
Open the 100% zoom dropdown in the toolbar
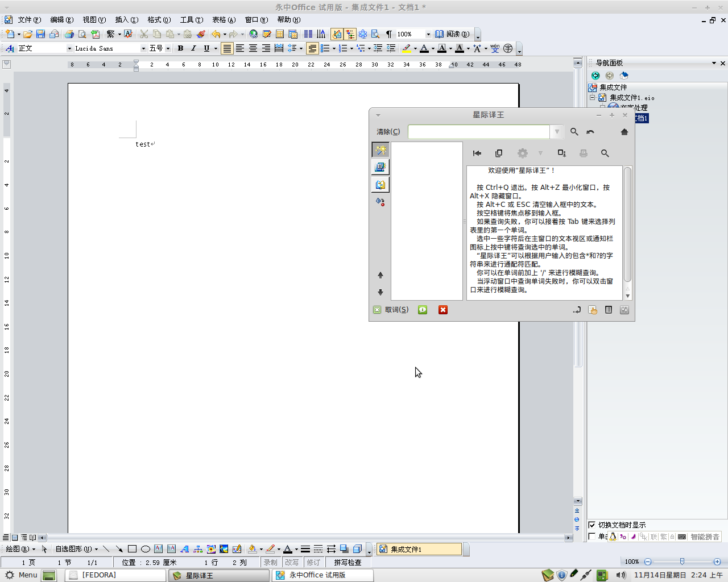tap(428, 34)
